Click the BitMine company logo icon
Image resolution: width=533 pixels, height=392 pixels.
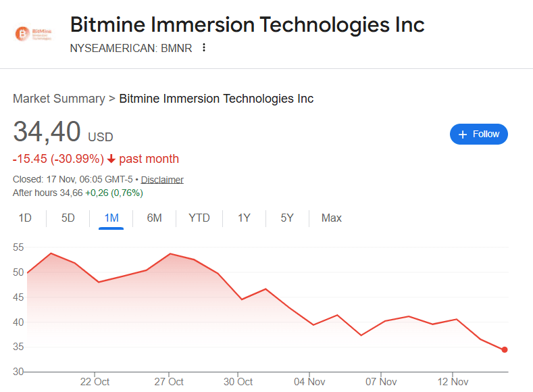(34, 34)
